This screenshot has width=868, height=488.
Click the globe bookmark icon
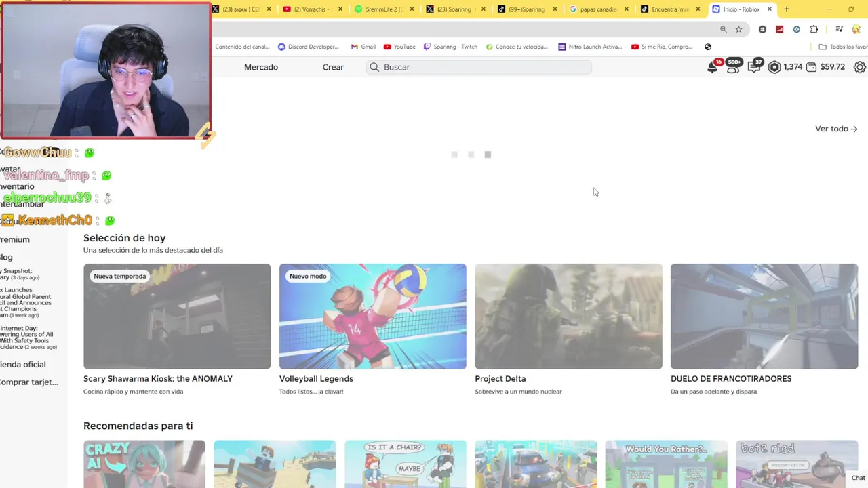(x=708, y=47)
